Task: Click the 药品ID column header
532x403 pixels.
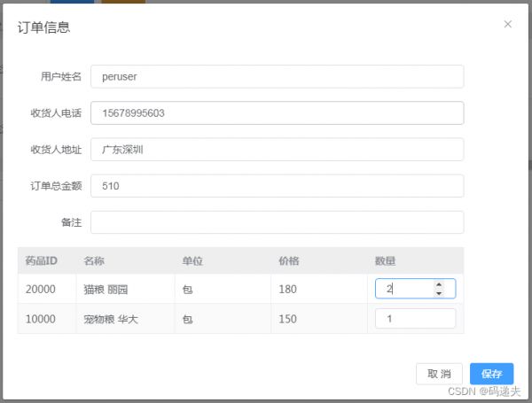Action: pos(42,260)
